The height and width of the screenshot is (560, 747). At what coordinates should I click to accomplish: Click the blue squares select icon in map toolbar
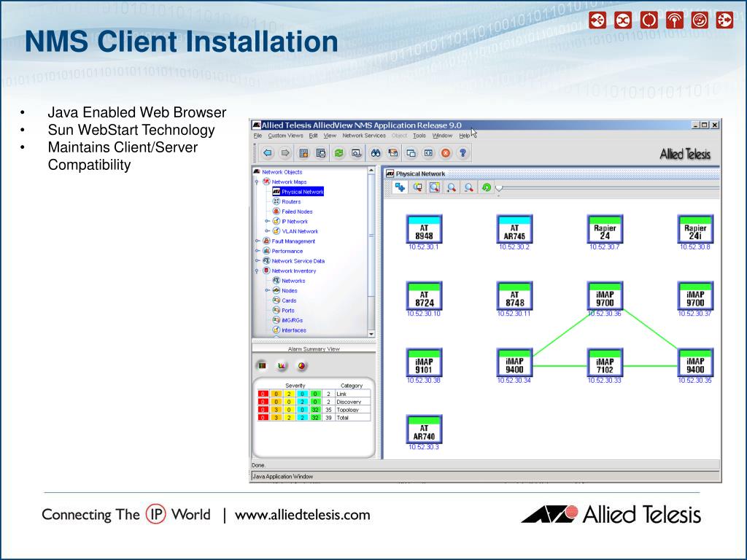coord(400,187)
